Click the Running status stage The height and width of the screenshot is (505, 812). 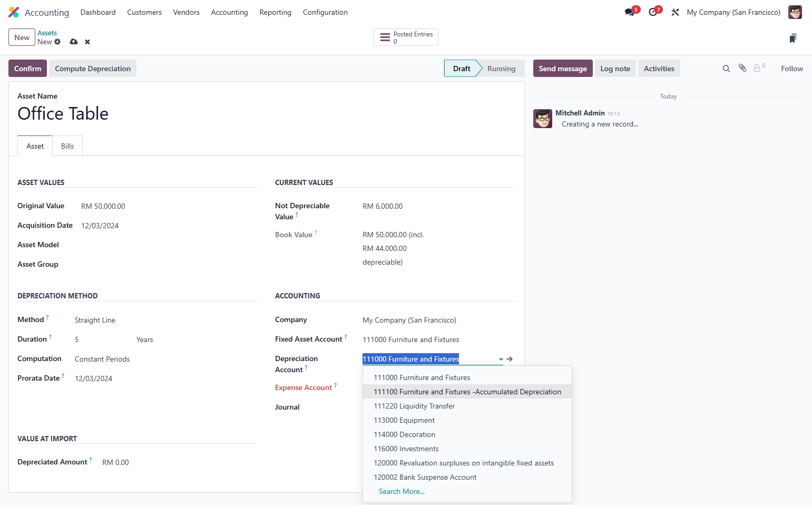(x=501, y=69)
